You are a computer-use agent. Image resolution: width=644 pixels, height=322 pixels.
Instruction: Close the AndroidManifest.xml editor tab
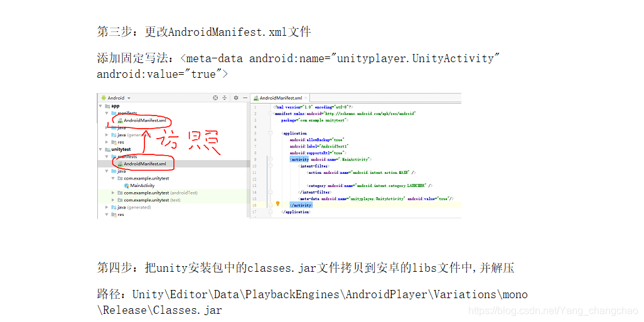point(306,98)
